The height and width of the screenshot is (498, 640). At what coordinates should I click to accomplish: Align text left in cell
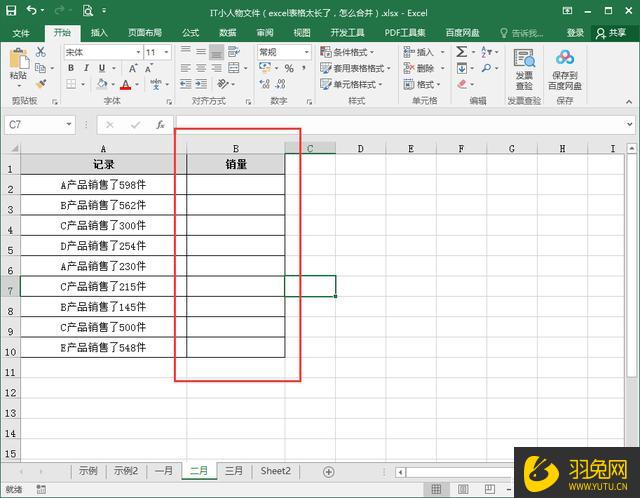coord(185,68)
